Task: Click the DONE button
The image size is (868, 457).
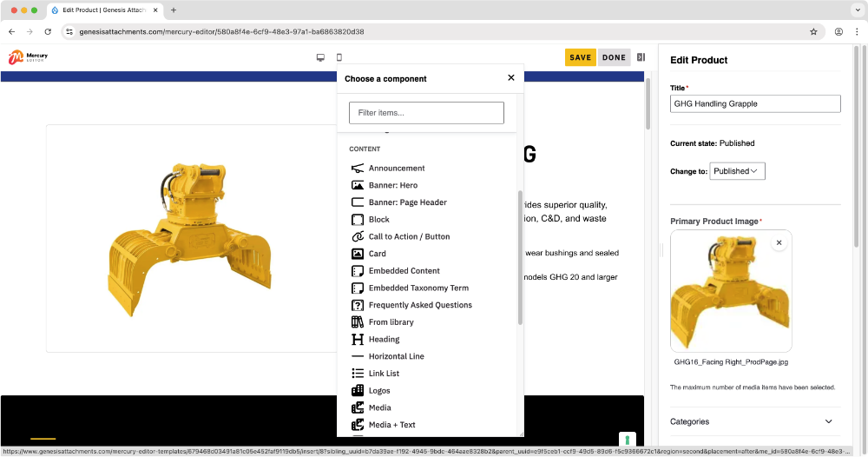Action: [614, 57]
